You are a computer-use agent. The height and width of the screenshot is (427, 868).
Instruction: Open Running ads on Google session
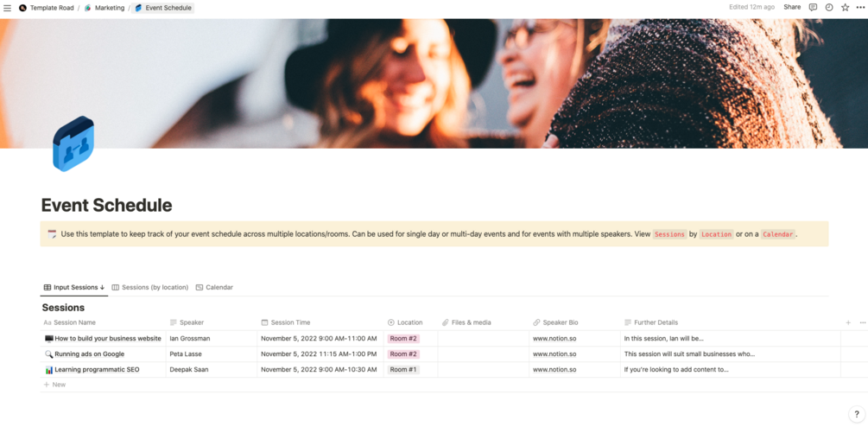coord(90,354)
